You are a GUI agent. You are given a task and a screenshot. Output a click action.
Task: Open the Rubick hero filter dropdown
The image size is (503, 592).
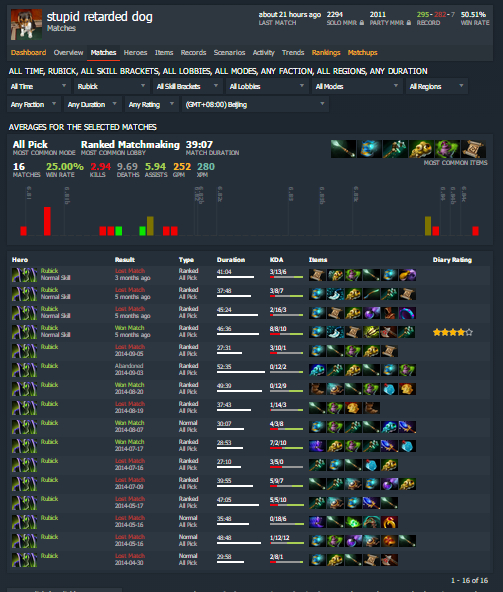[x=112, y=86]
